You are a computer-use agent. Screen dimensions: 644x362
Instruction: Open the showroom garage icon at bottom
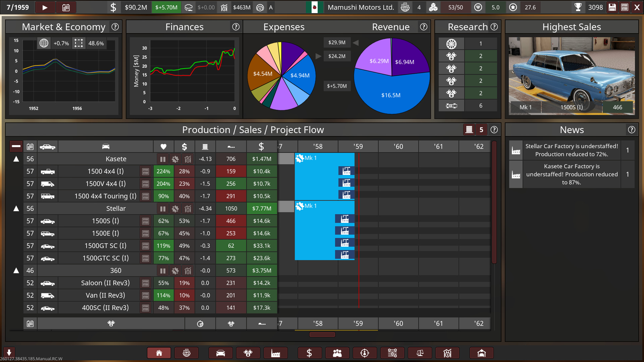[x=481, y=353]
